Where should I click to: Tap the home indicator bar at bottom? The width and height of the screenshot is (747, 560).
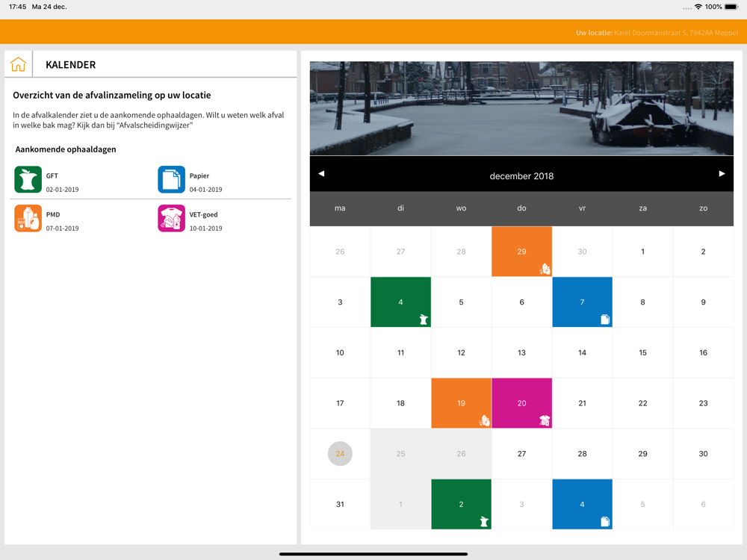pos(373,554)
